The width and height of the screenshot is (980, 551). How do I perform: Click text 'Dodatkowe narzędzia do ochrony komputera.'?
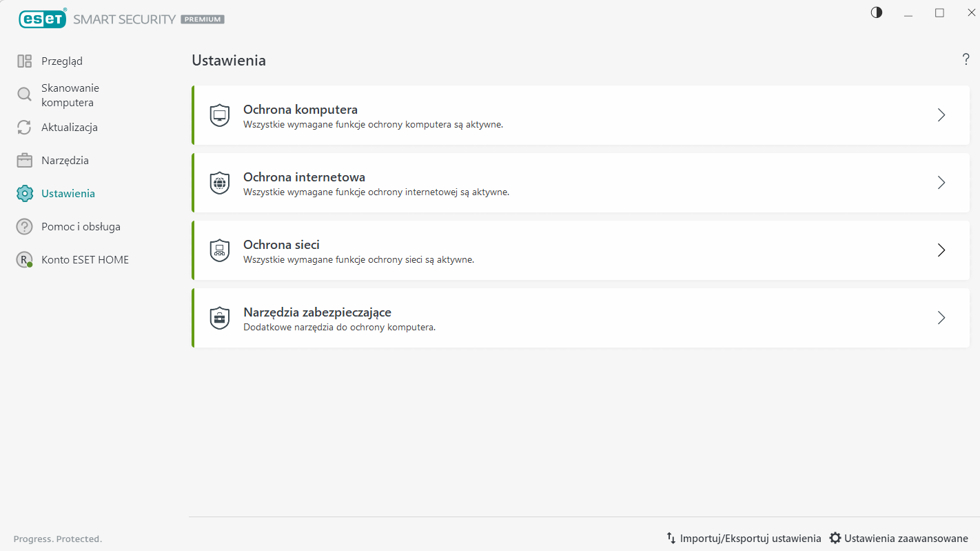(339, 328)
